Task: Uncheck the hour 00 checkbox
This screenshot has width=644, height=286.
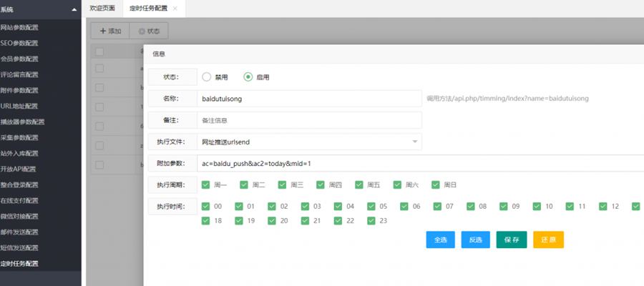Action: (206, 207)
